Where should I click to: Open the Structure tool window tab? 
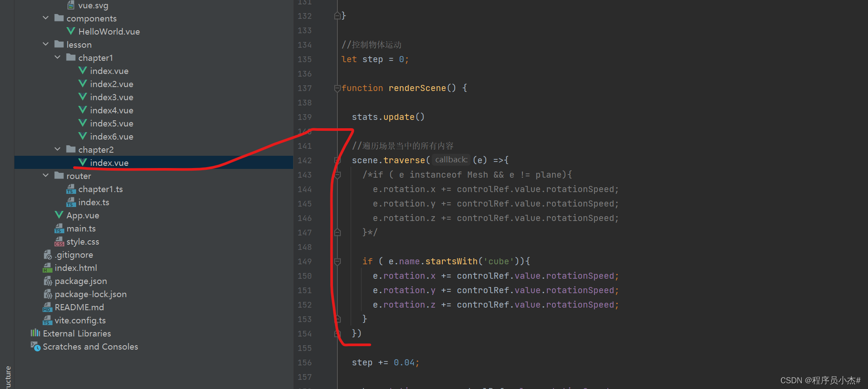pos(7,377)
